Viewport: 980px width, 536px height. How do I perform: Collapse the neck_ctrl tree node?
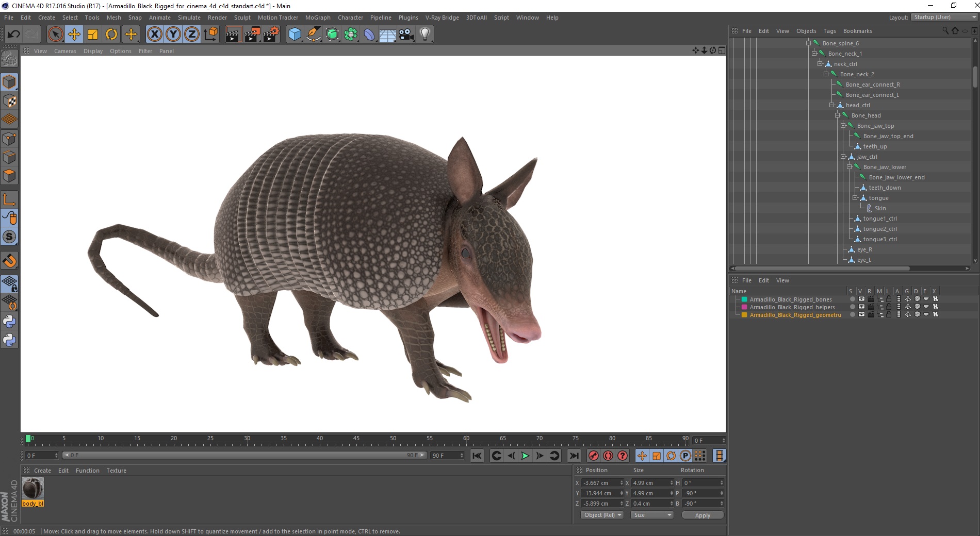pos(820,64)
